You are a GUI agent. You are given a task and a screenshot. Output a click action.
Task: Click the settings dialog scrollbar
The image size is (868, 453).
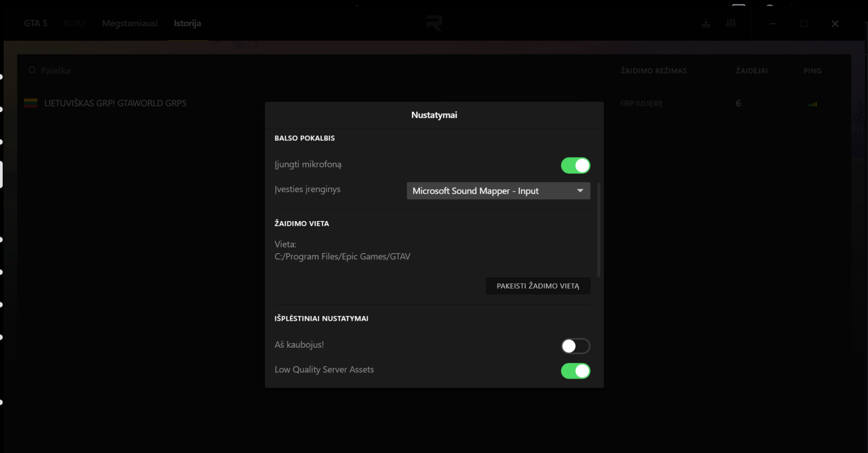[599, 229]
